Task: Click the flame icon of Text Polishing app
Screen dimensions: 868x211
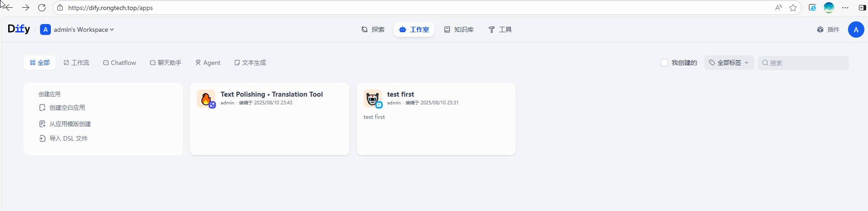Action: pos(206,98)
